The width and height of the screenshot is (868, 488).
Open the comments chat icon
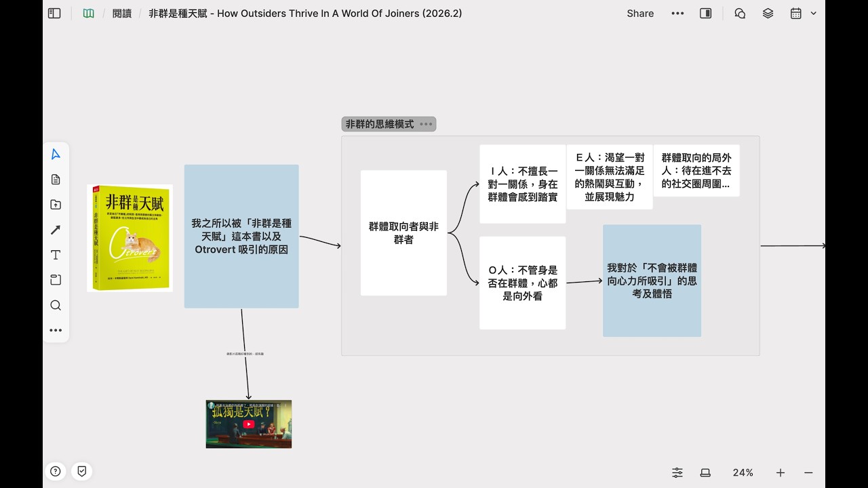[740, 14]
